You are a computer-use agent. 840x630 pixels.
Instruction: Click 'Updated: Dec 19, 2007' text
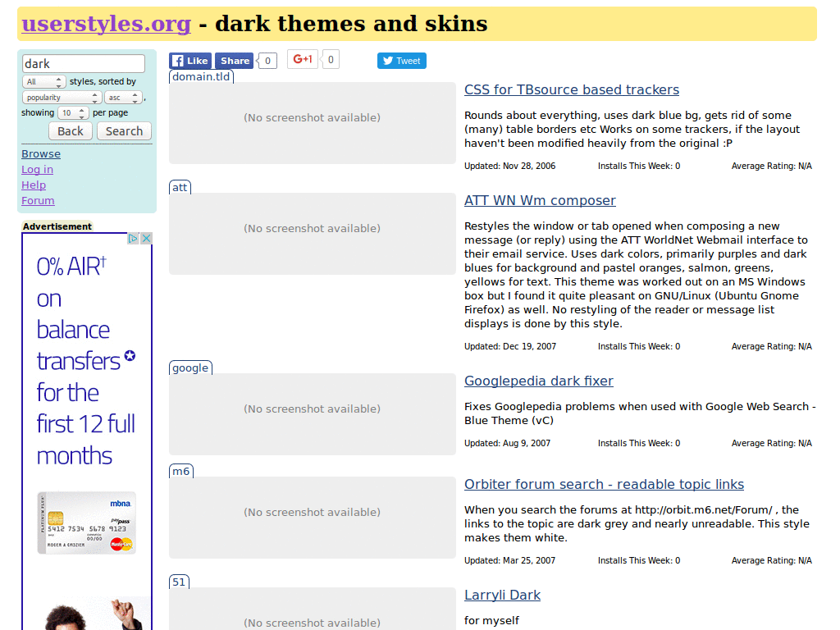click(510, 347)
